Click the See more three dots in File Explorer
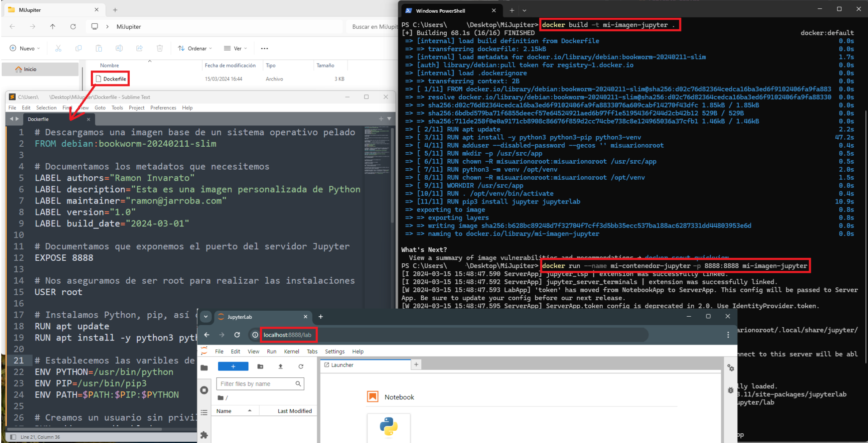Screen dimensions: 868x443 (x=264, y=48)
